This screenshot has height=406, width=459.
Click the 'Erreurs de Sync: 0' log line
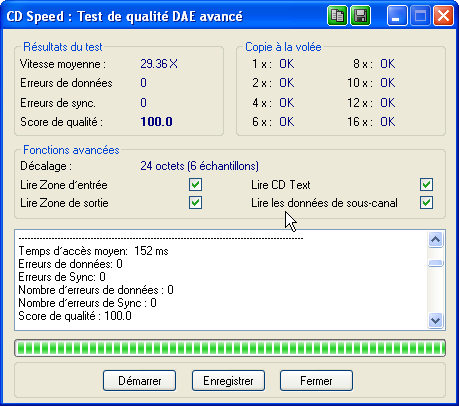tap(62, 277)
